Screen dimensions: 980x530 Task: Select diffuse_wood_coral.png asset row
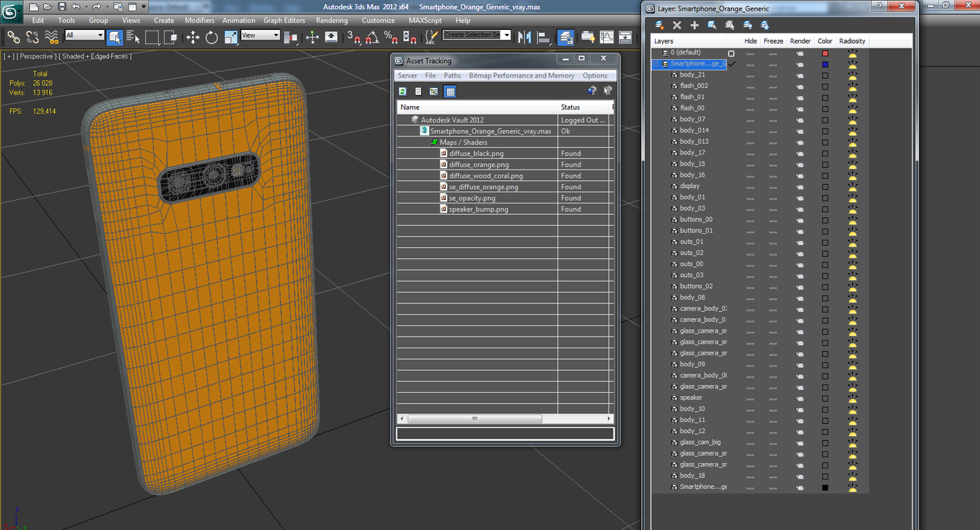tap(505, 176)
